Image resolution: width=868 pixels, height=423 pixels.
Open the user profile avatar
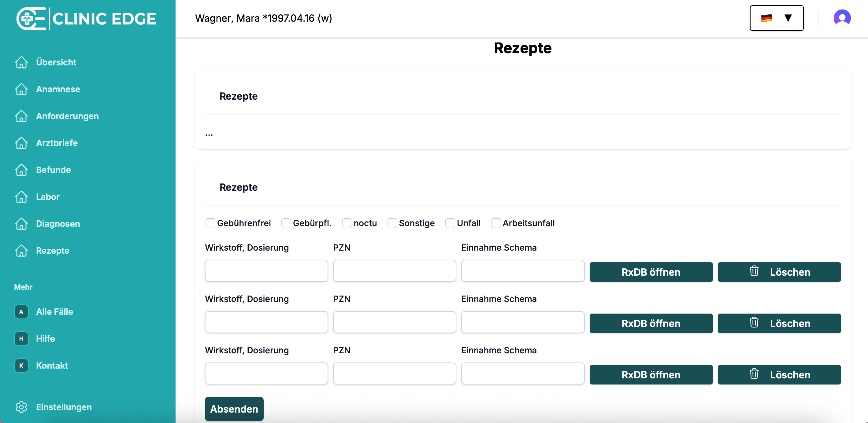point(842,18)
